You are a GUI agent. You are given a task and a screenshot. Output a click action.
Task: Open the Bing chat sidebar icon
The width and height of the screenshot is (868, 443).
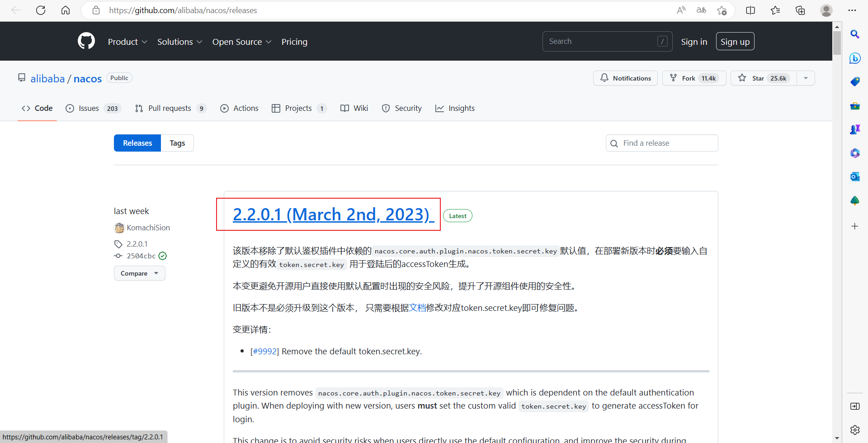pos(854,58)
